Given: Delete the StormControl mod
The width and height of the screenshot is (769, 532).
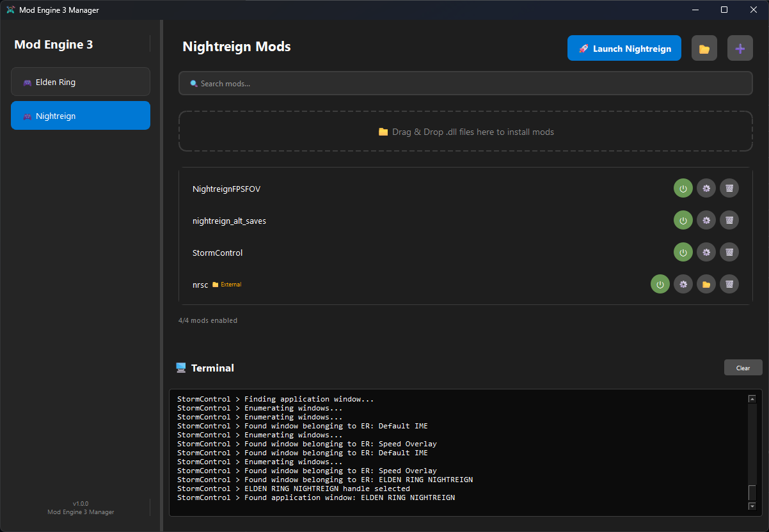Looking at the screenshot, I should 729,252.
